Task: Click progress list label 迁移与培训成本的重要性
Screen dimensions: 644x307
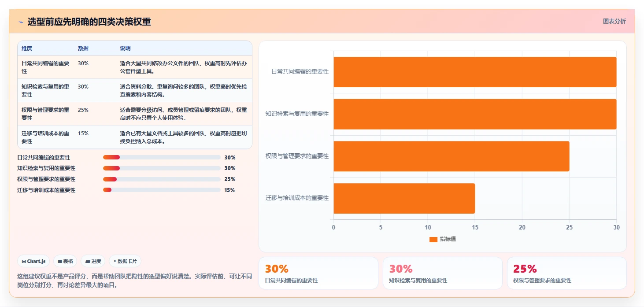Action: (x=46, y=190)
